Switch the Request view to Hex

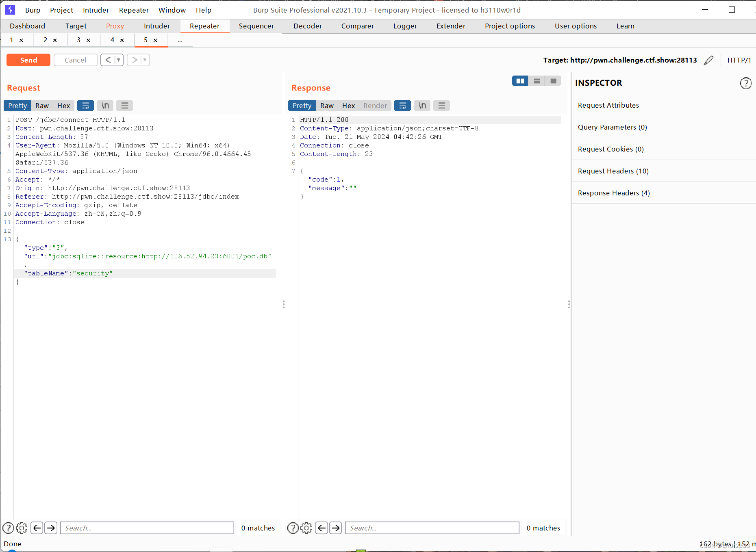click(x=63, y=106)
